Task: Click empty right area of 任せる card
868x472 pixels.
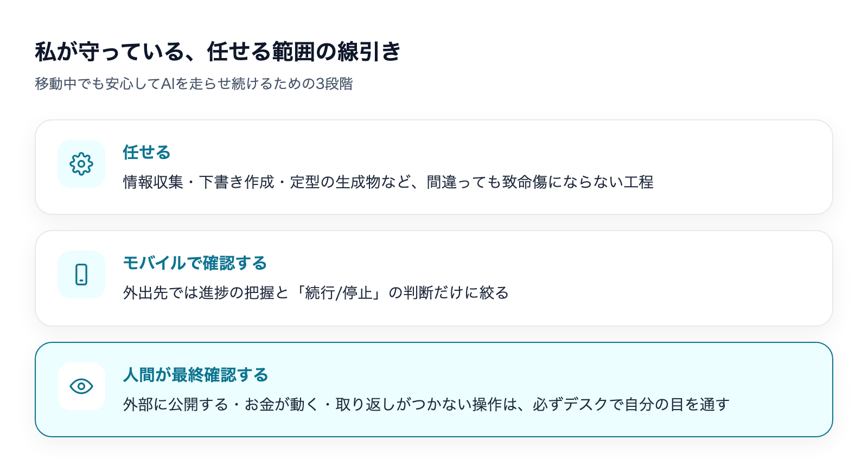Action: click(743, 167)
